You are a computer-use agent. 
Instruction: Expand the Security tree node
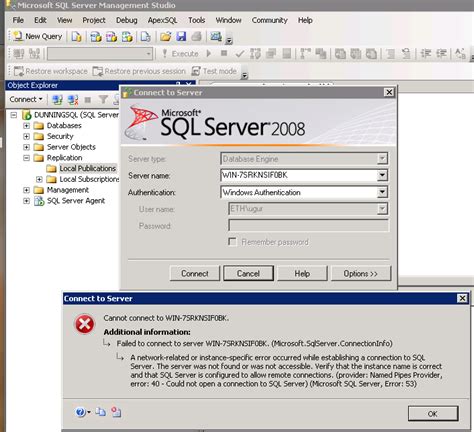tap(26, 136)
